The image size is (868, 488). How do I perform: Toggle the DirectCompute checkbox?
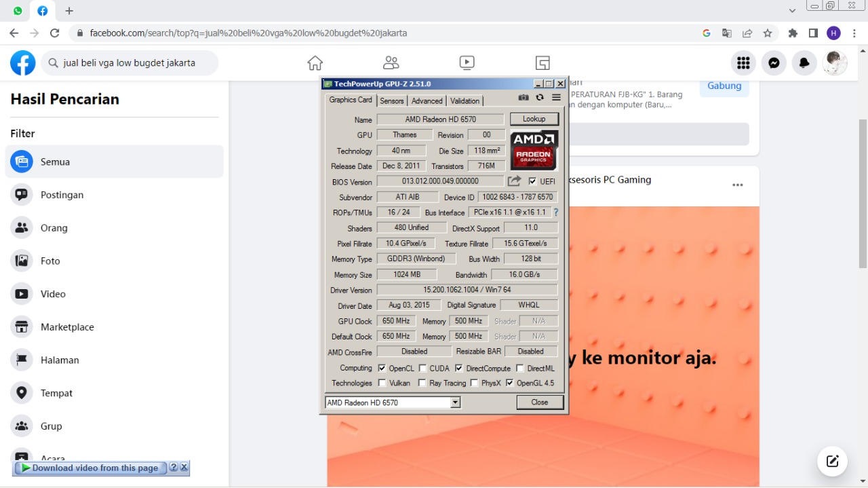tap(459, 368)
